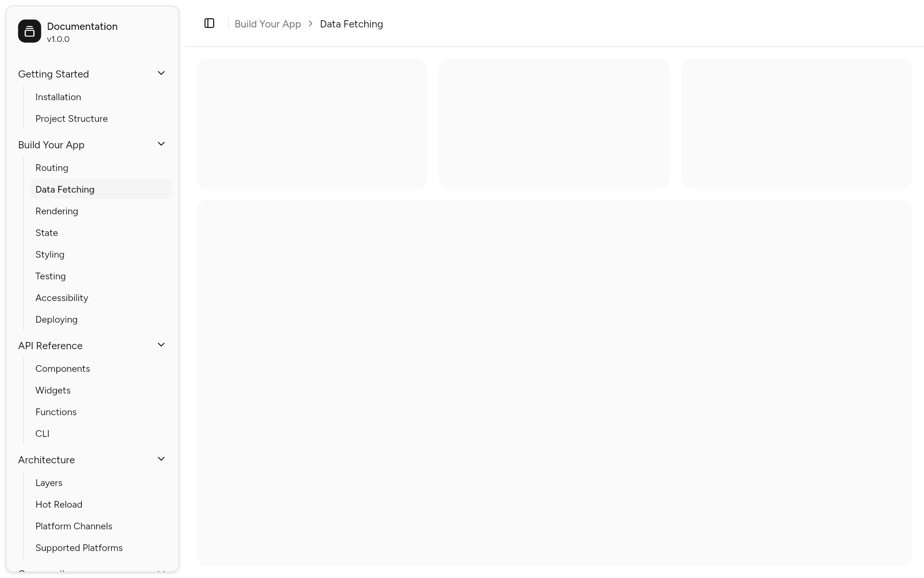Open the CLI reference
924x578 pixels.
(101, 433)
